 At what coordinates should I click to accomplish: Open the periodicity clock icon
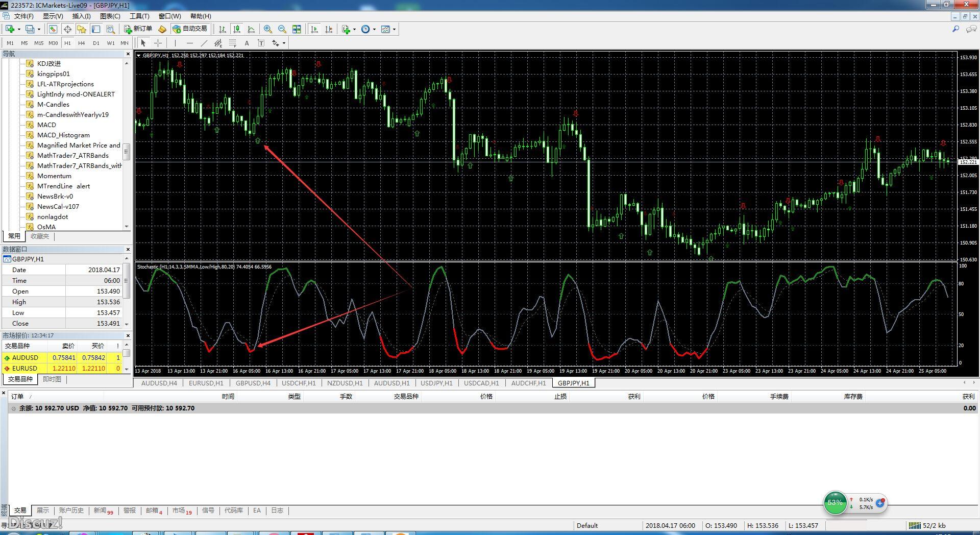[365, 29]
